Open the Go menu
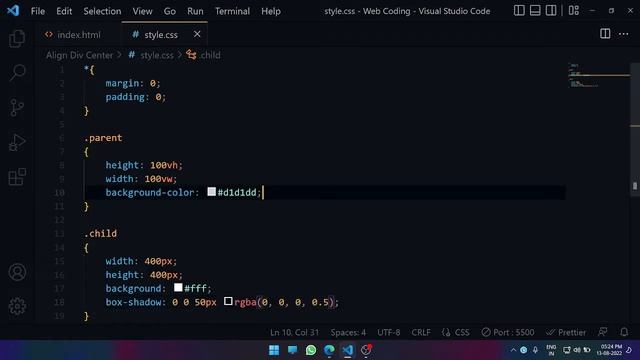 [169, 11]
